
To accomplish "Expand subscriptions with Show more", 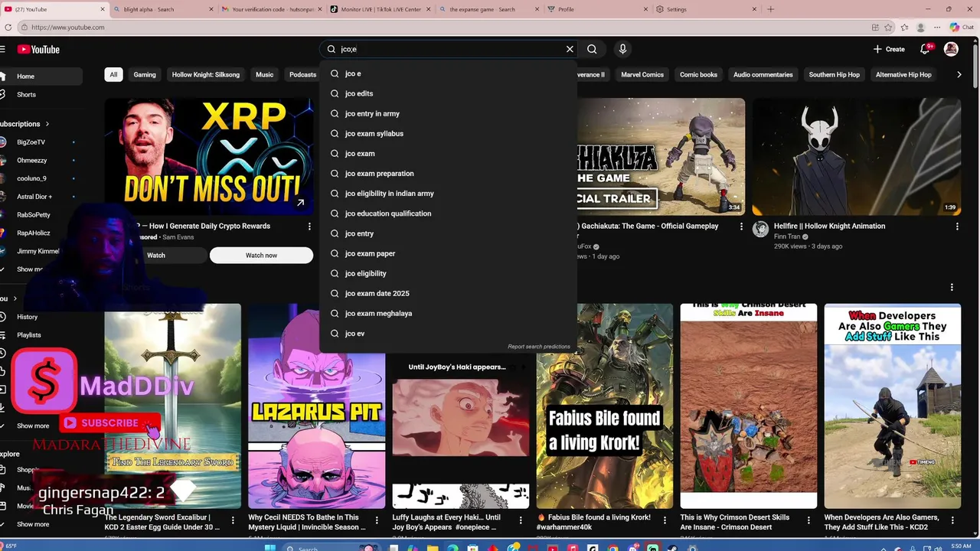I will [31, 269].
